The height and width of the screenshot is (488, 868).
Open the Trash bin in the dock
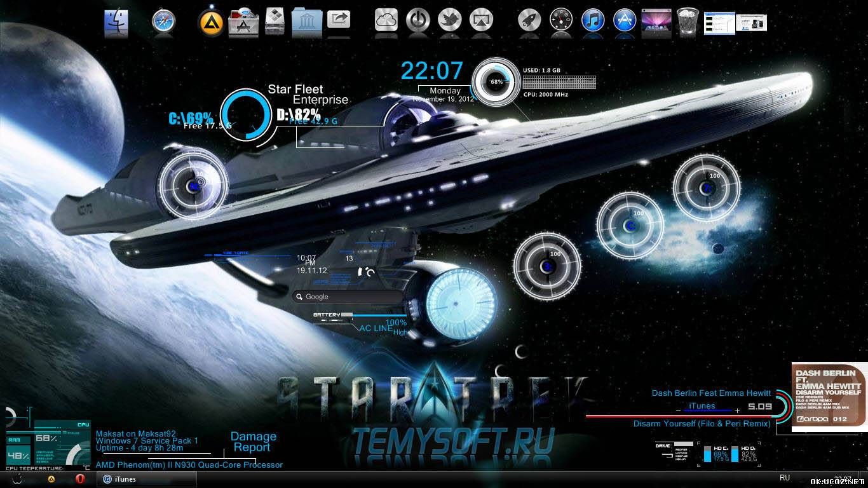point(688,20)
